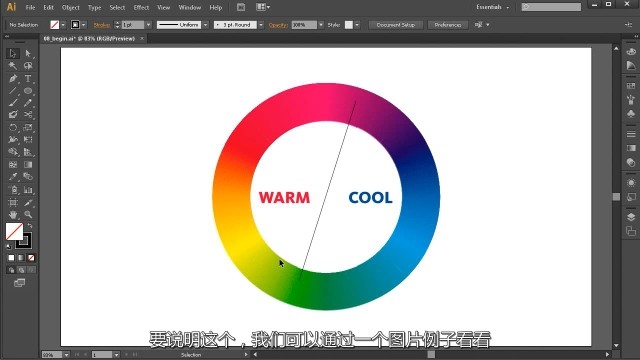Screen dimensions: 640x360
Task: Activate the Hand tool
Action: pos(13,214)
